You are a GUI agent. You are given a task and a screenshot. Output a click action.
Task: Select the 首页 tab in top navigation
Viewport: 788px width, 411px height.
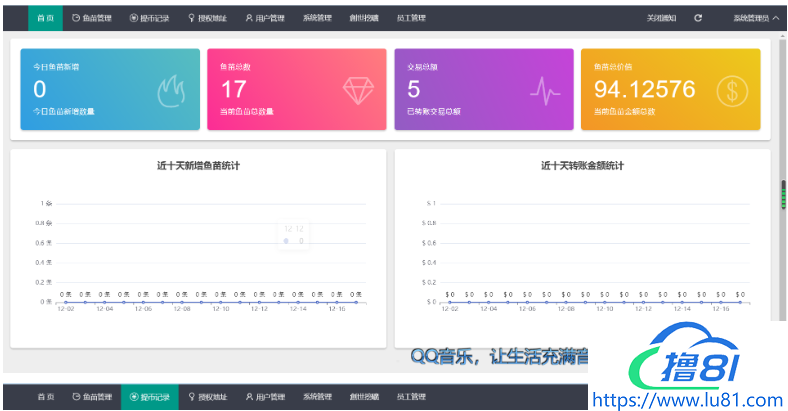(46, 18)
